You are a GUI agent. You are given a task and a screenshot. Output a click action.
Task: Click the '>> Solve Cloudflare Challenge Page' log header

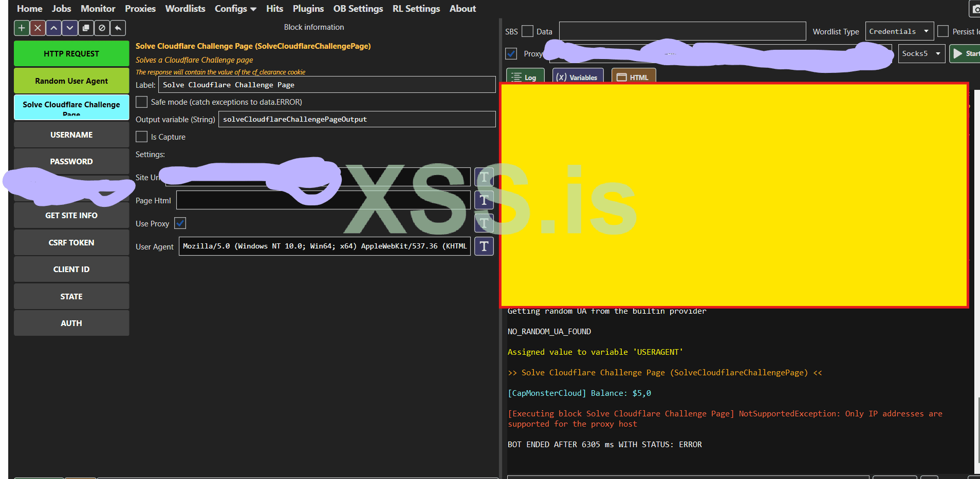tap(665, 373)
